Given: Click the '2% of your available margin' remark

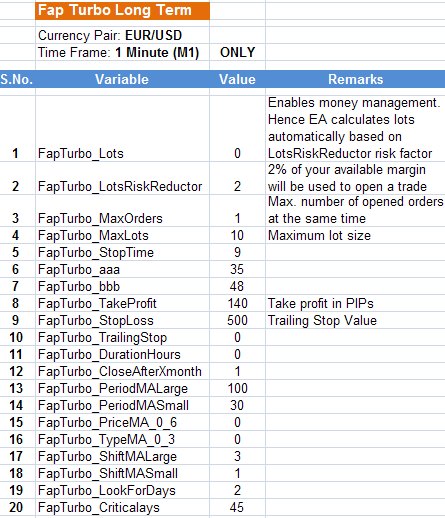Looking at the screenshot, I should [355, 178].
